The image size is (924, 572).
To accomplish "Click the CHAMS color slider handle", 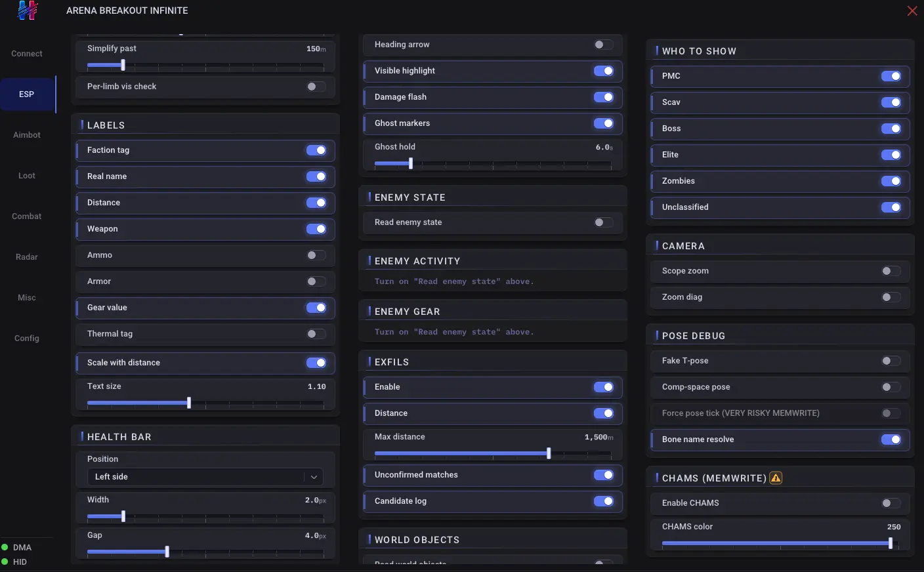I will [x=891, y=543].
